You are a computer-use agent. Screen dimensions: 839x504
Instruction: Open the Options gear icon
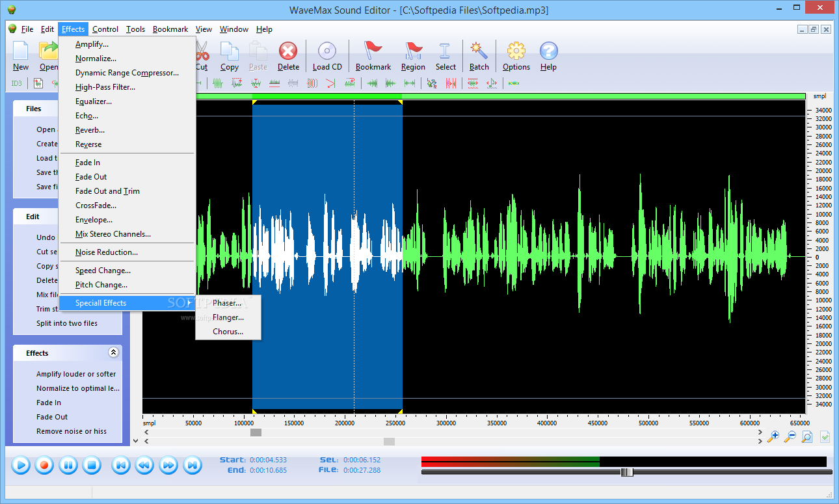click(x=516, y=56)
